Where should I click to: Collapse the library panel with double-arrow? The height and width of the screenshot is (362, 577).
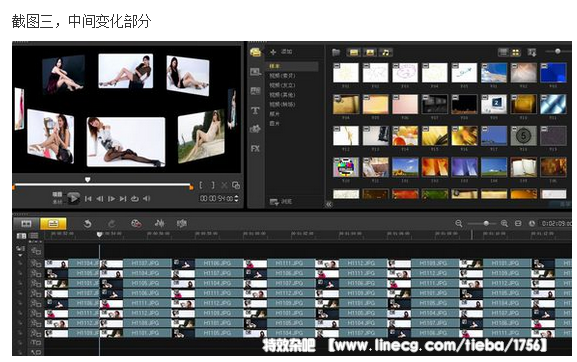coord(329,204)
